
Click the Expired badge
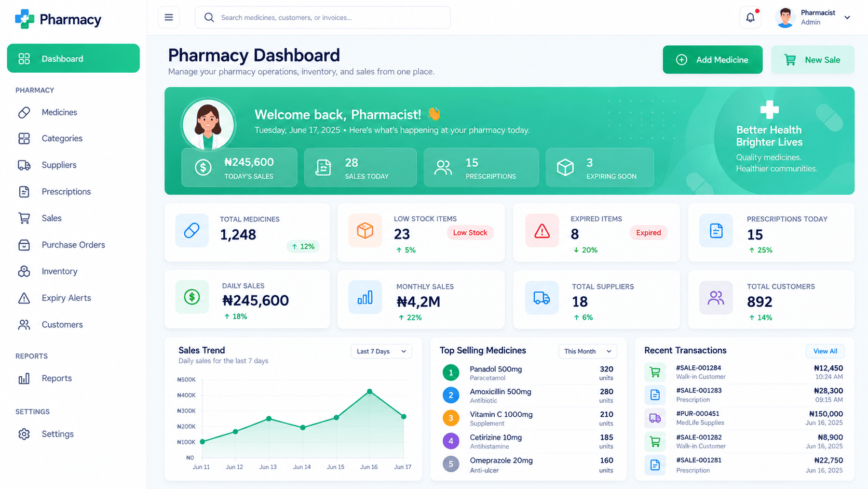click(x=648, y=233)
